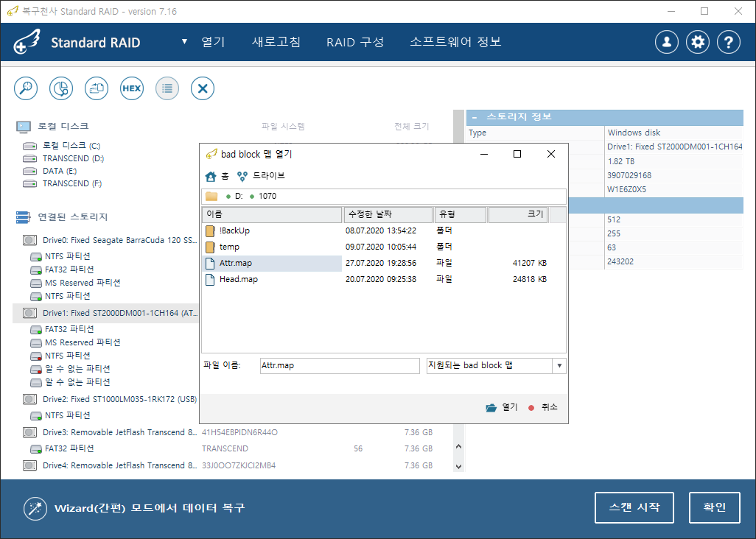Select Drive4: Removable JetFlash Transcend row
This screenshot has height=539, width=756.
click(x=119, y=466)
